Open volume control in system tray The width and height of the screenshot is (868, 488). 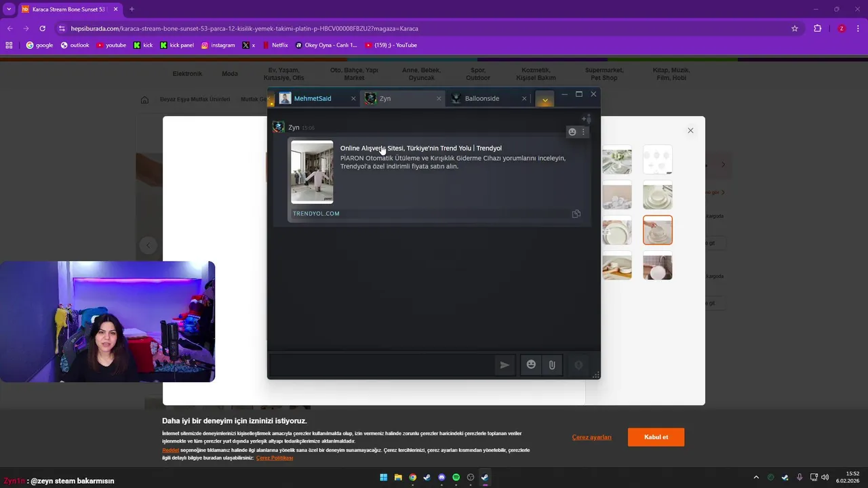[x=825, y=477]
